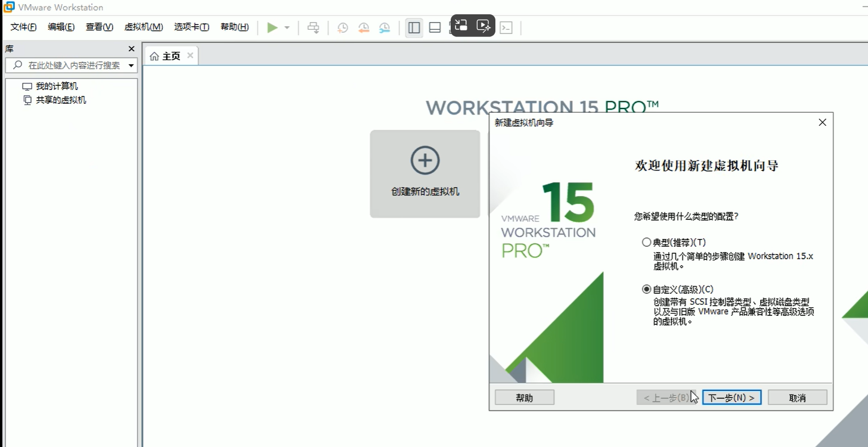Open the 帮助(H) menu
The width and height of the screenshot is (868, 447).
click(235, 27)
